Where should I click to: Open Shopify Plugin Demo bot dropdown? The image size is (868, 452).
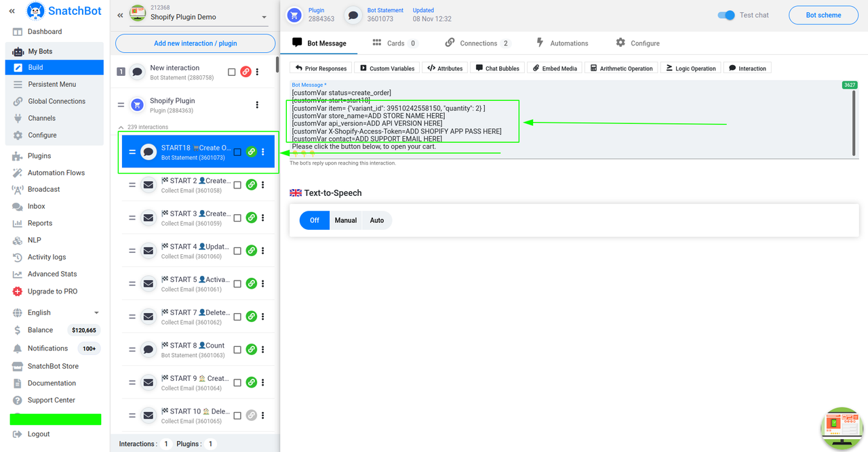pos(199,17)
